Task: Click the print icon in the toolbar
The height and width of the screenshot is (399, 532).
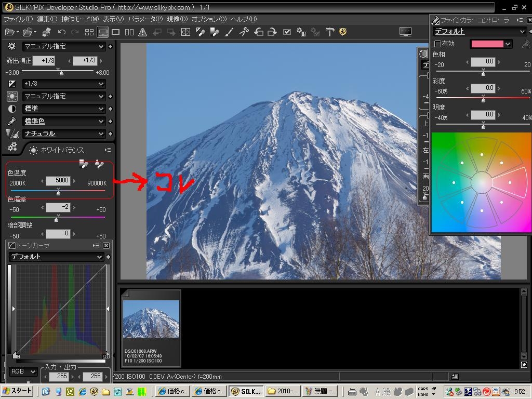Action: 46,32
